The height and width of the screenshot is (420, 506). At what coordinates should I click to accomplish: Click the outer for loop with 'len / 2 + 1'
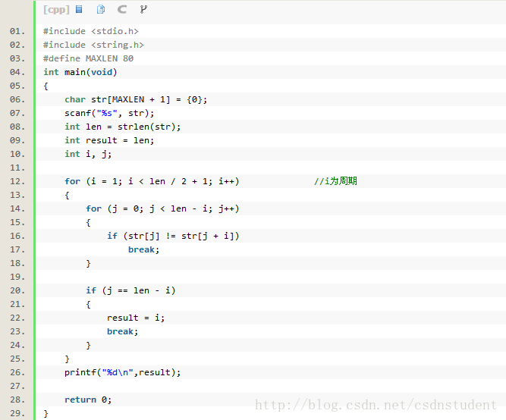[x=152, y=181]
